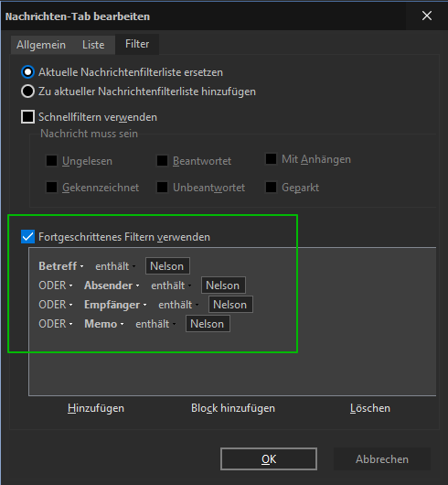Viewport: 448px width, 485px height.
Task: Expand the Absender field dropdown
Action: (x=112, y=286)
